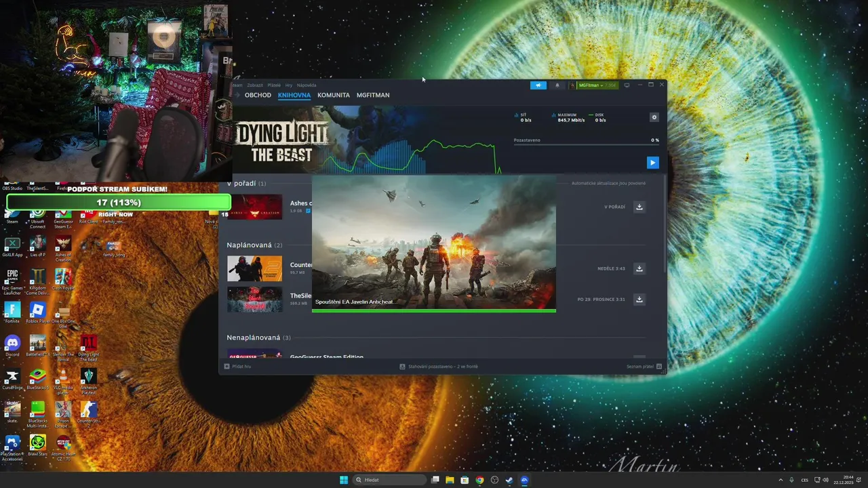
Task: Open the Brawl Stars desktop shortcut
Action: tap(37, 445)
